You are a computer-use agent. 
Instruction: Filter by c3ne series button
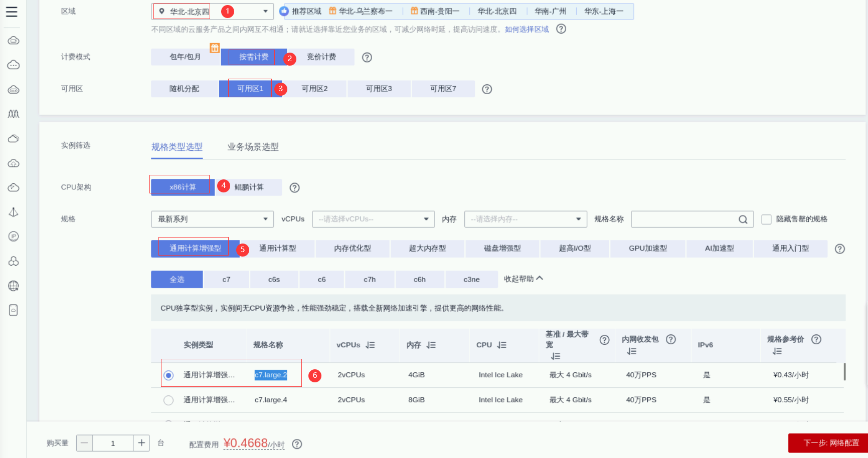(x=471, y=280)
